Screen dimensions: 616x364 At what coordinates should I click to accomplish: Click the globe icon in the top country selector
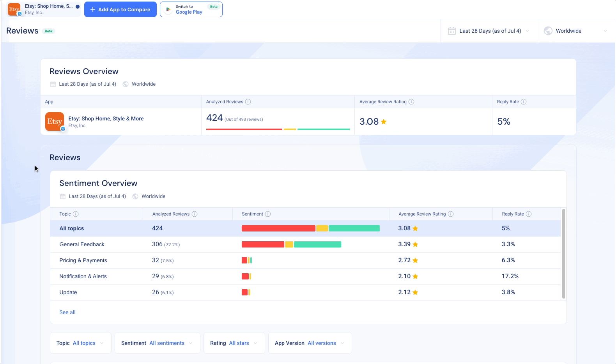(x=548, y=31)
